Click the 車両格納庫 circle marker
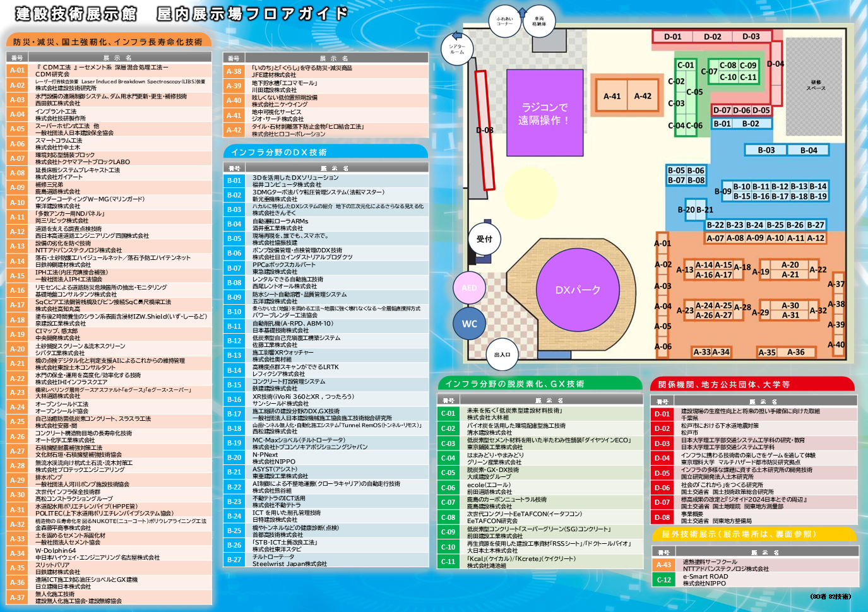868x612 pixels. 539,21
